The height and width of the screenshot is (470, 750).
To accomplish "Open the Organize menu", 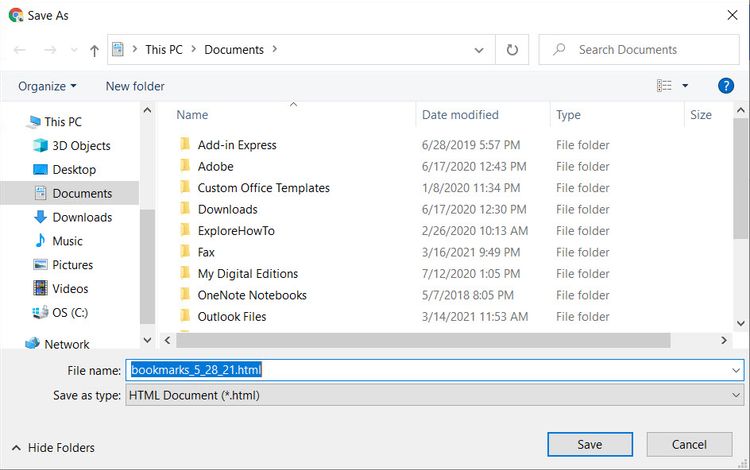I will tap(47, 86).
